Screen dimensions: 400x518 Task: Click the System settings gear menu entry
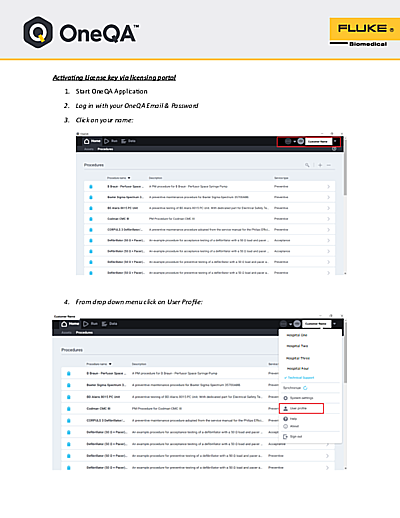298,398
